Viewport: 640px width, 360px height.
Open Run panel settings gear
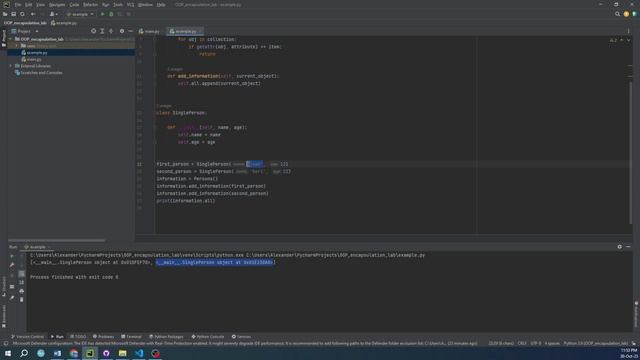click(x=620, y=247)
